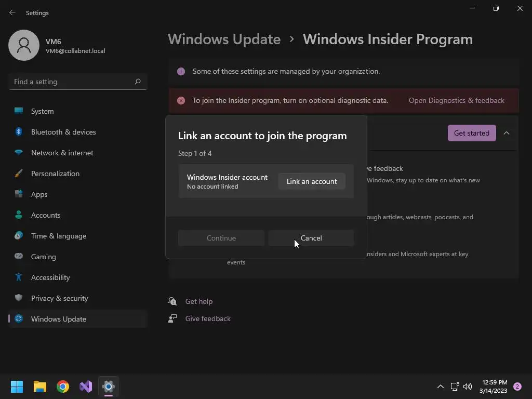
Task: Click the Get help headset icon
Action: pyautogui.click(x=172, y=301)
